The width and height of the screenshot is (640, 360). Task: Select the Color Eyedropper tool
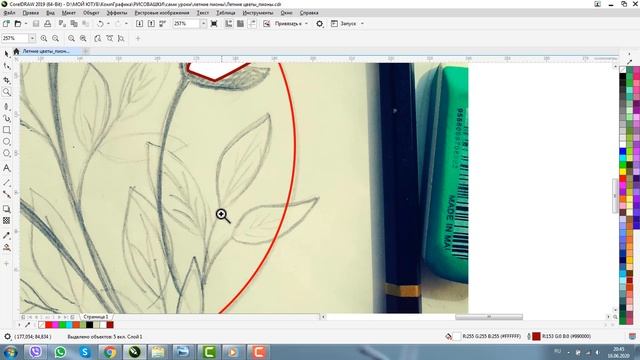tap(7, 236)
